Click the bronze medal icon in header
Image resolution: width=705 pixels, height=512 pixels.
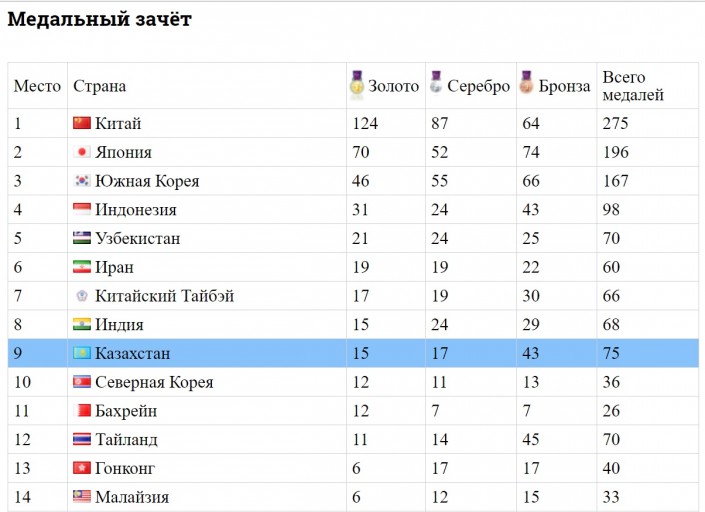(x=526, y=84)
